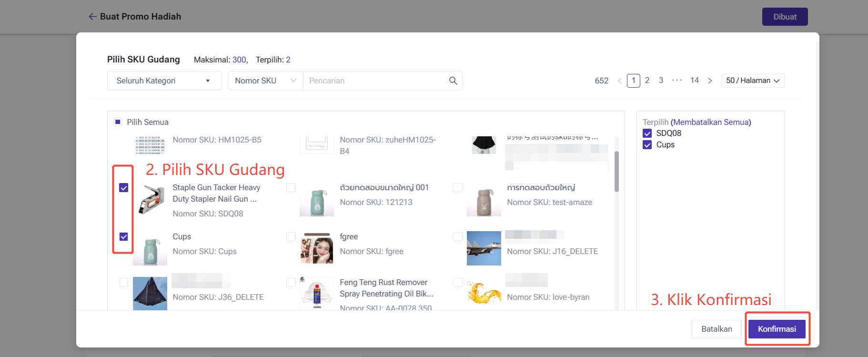Jump to page 14
The width and height of the screenshot is (868, 357).
click(694, 81)
